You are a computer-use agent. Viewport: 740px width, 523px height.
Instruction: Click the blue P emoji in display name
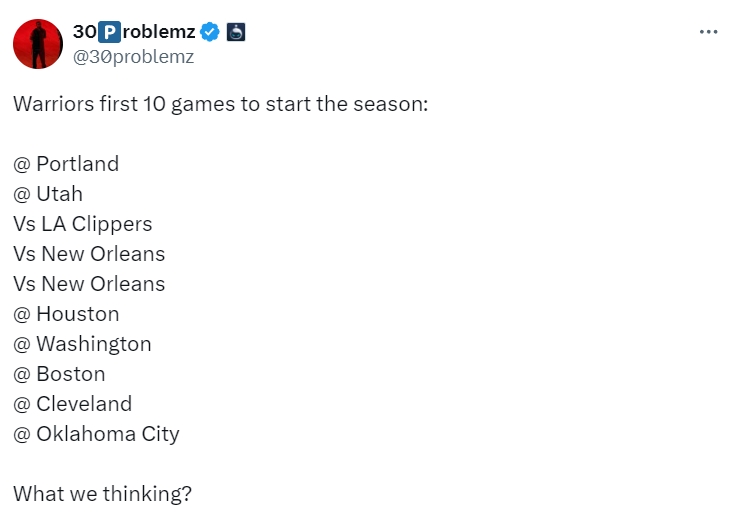(x=108, y=32)
